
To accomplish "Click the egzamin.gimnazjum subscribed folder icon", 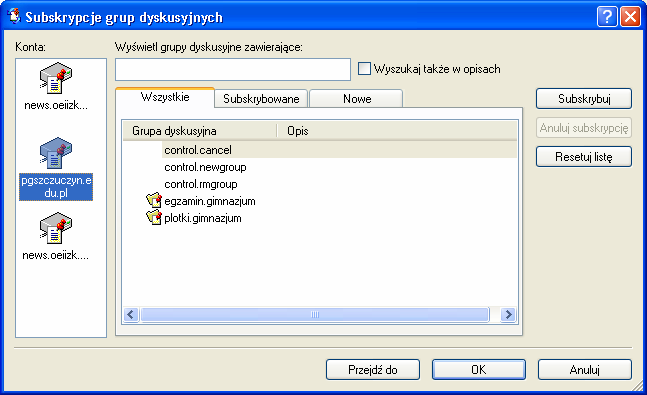I will (x=154, y=201).
